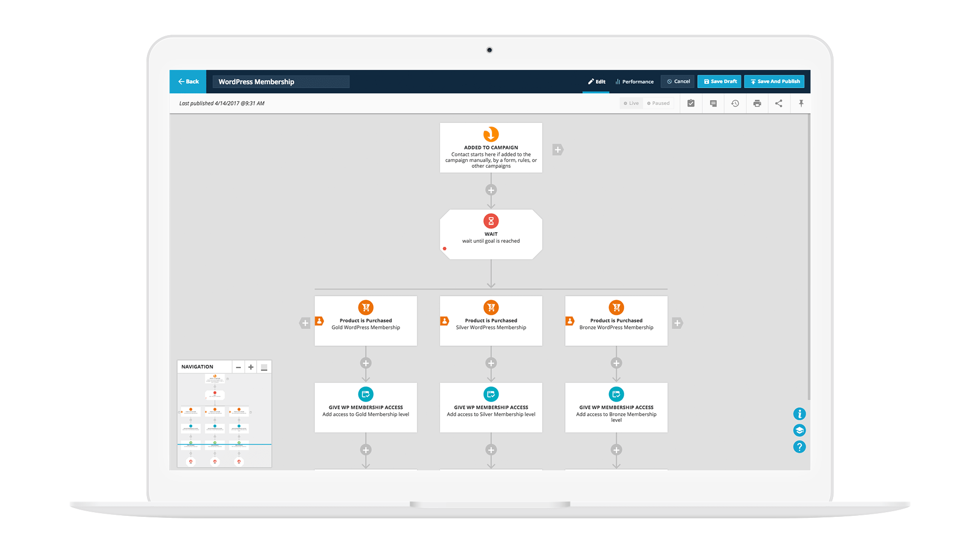Open the notes/comments icon
Viewport: 980px width, 551px height.
713,104
